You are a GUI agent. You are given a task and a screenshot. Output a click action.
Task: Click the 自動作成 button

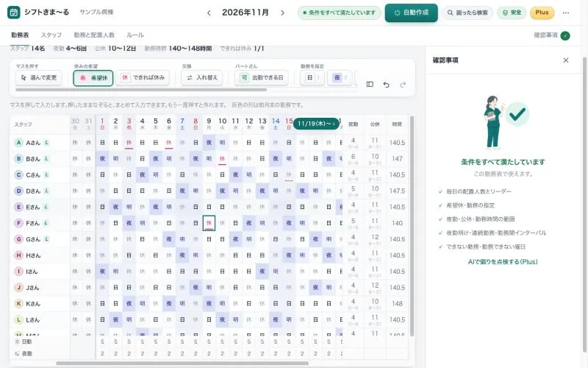412,13
